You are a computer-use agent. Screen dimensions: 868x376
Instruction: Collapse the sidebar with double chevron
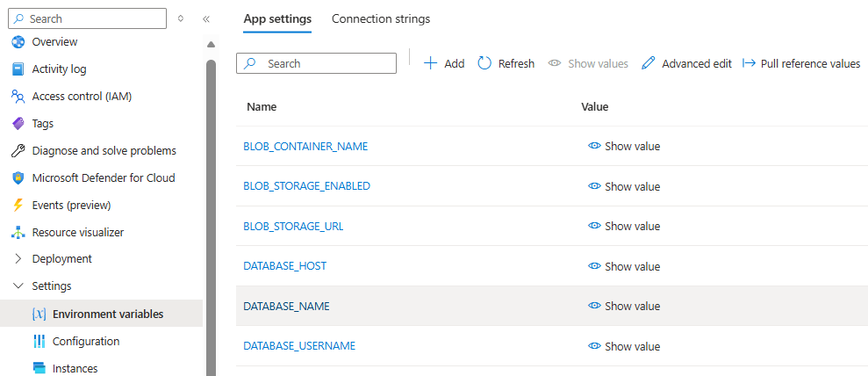pos(206,18)
